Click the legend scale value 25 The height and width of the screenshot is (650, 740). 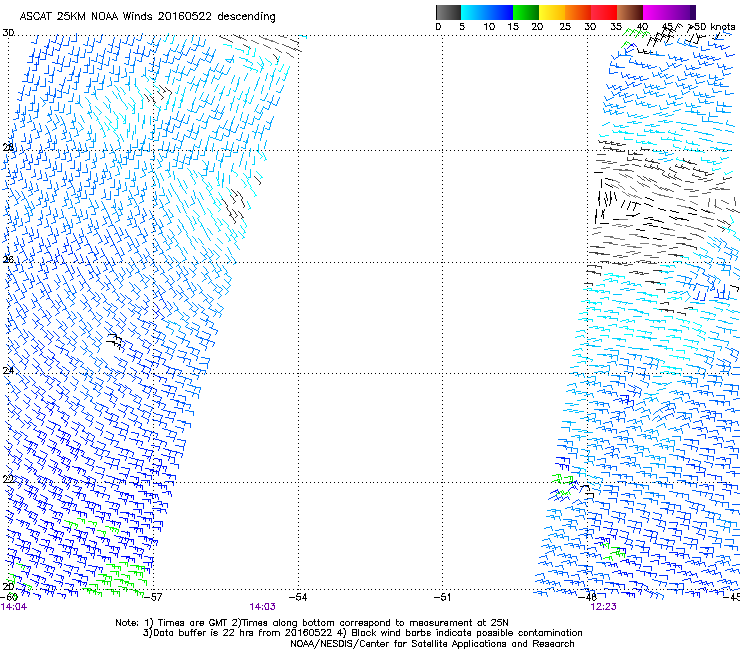[x=565, y=27]
